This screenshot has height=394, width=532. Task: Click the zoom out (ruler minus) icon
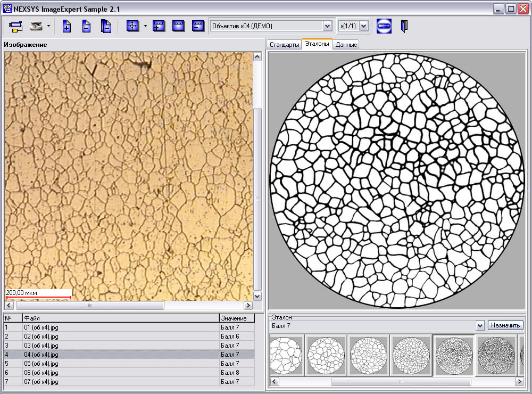coord(198,26)
